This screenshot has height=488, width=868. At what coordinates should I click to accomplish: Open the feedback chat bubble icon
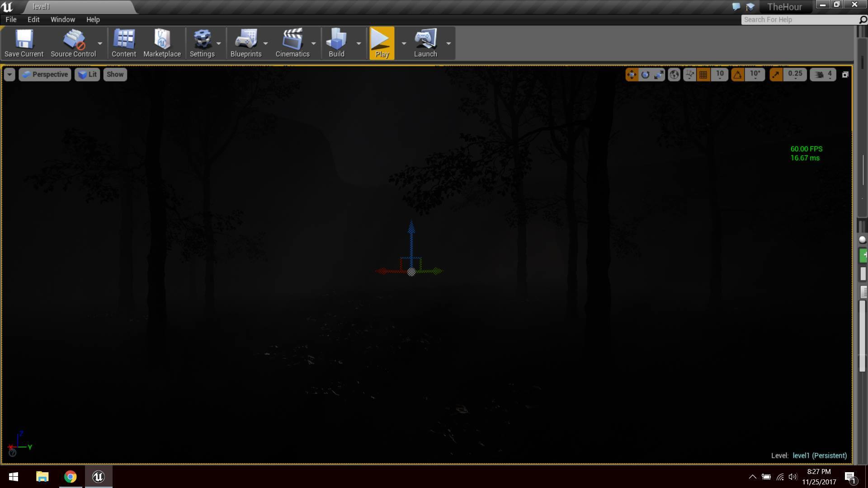736,7
